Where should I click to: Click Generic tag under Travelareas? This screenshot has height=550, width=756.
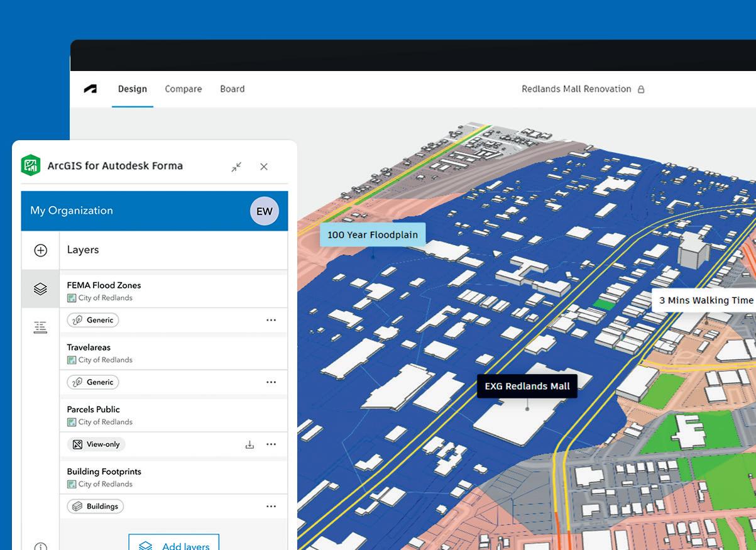tap(93, 382)
